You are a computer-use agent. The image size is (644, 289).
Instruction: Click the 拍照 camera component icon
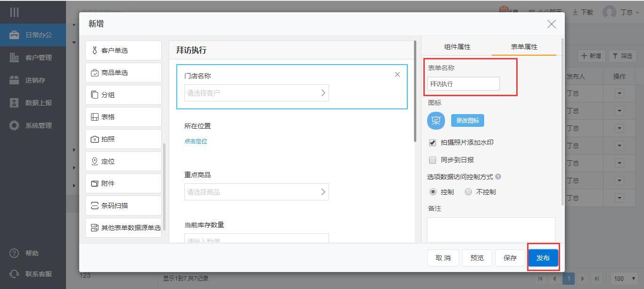pyautogui.click(x=95, y=139)
